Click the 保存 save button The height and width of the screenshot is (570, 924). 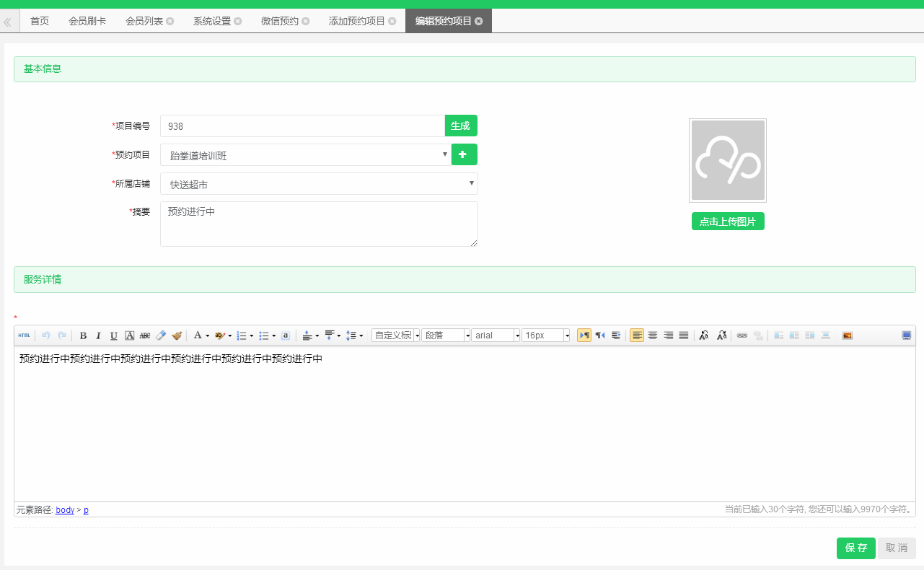(856, 548)
